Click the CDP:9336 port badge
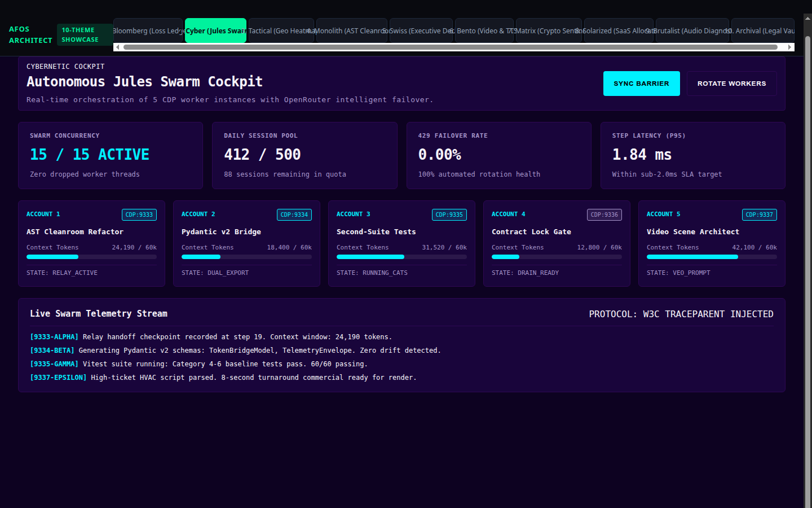Screen dimensions: 812x508 (x=604, y=214)
